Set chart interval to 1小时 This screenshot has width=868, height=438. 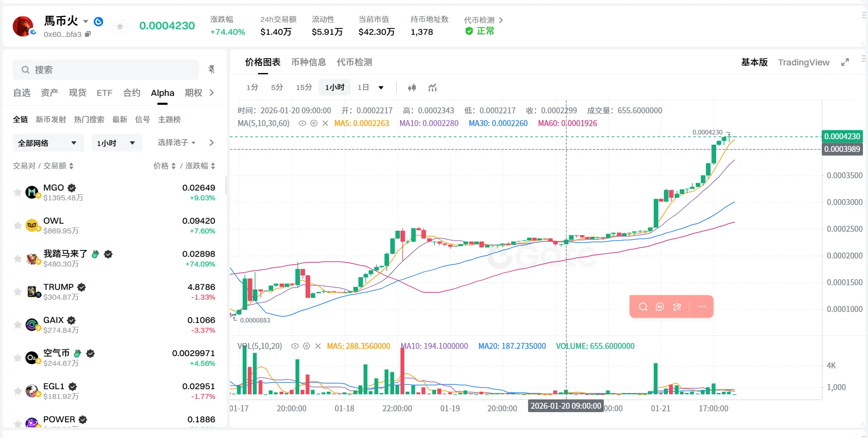pyautogui.click(x=335, y=87)
